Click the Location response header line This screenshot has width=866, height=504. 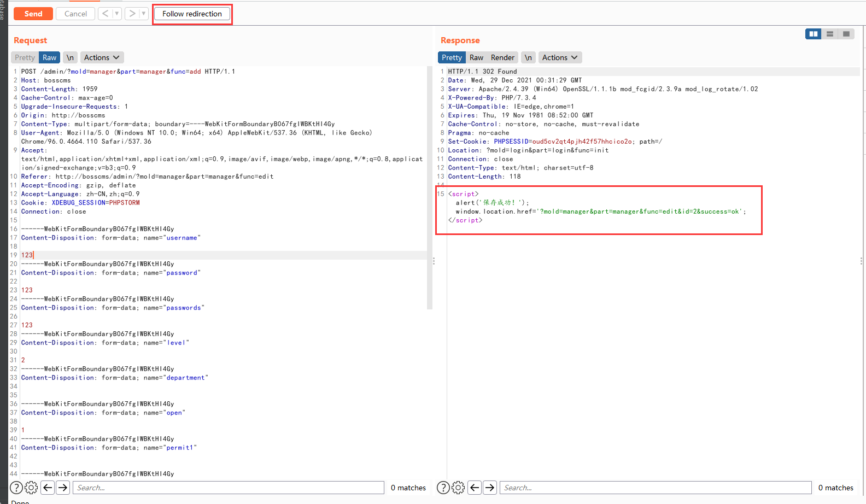tap(528, 150)
